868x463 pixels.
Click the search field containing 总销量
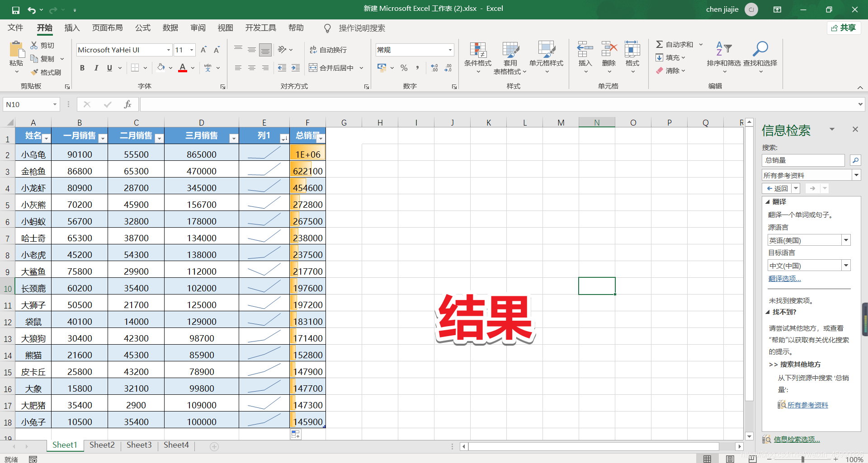click(x=803, y=160)
